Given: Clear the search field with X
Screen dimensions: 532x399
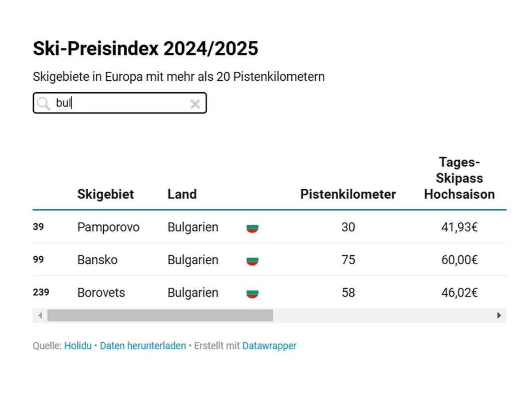Looking at the screenshot, I should pyautogui.click(x=195, y=104).
